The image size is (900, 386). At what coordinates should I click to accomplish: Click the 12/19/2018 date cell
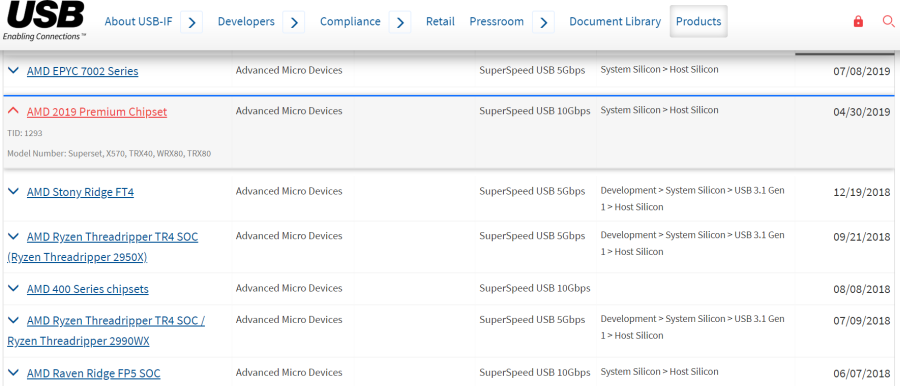click(x=862, y=192)
